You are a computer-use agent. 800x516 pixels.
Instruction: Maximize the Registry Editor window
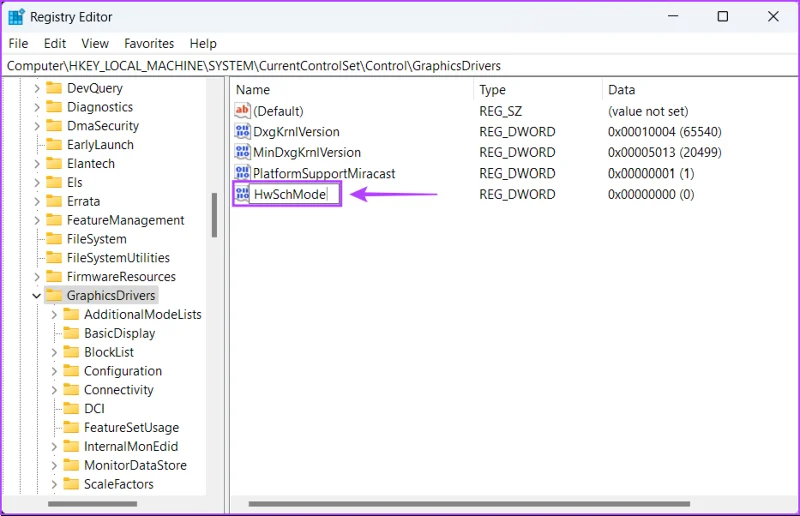tap(722, 16)
